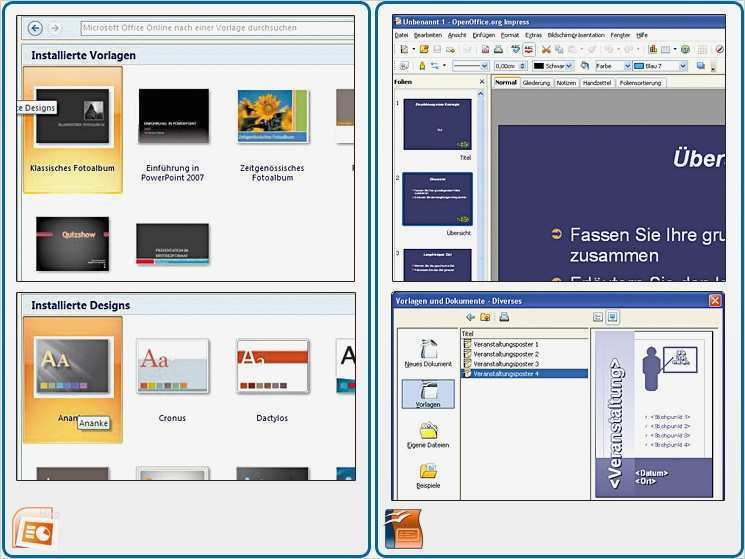Viewport: 745px width, 559px height.
Task: Switch to the Gliederung tab
Action: click(536, 83)
